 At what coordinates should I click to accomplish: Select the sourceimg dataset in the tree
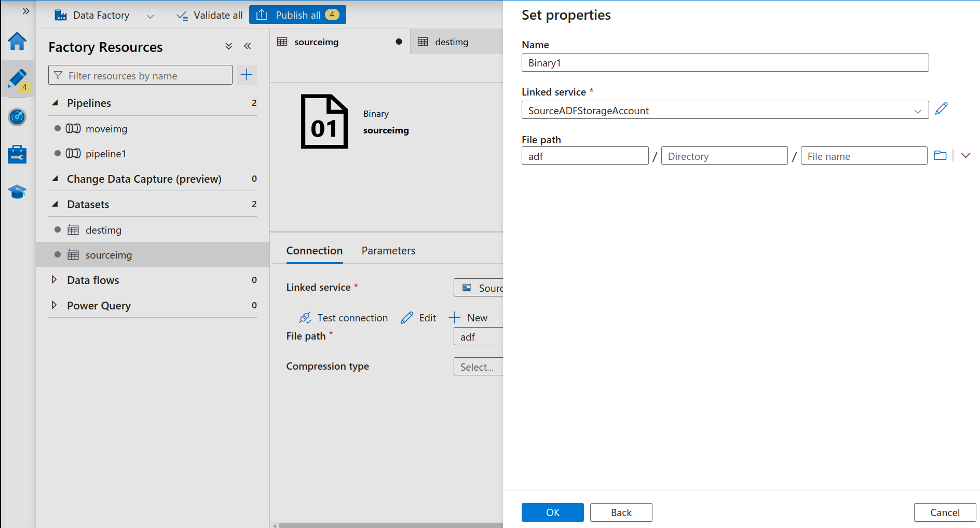(x=153, y=254)
